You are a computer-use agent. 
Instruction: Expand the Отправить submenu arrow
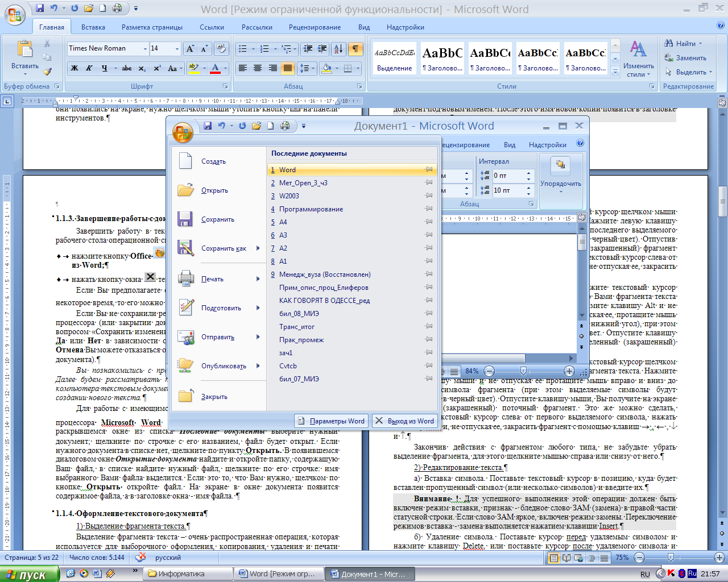pyautogui.click(x=258, y=336)
